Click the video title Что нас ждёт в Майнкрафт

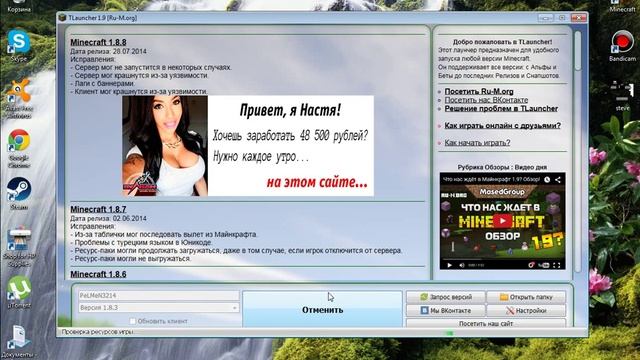tap(491, 179)
